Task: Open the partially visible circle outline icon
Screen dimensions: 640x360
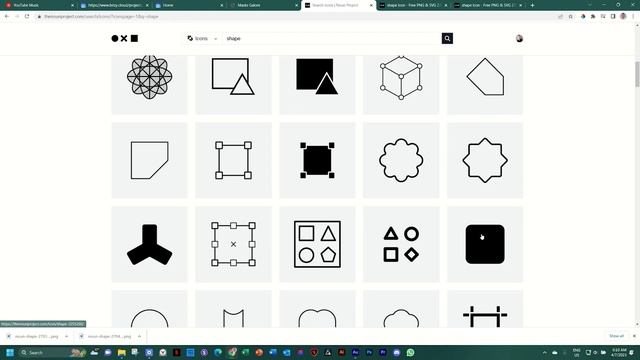Action: pos(149,318)
